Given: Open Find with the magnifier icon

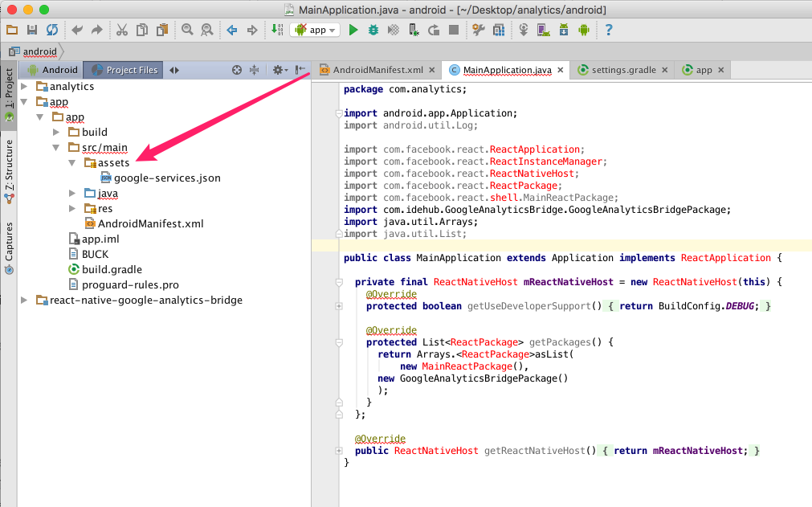Looking at the screenshot, I should point(187,30).
